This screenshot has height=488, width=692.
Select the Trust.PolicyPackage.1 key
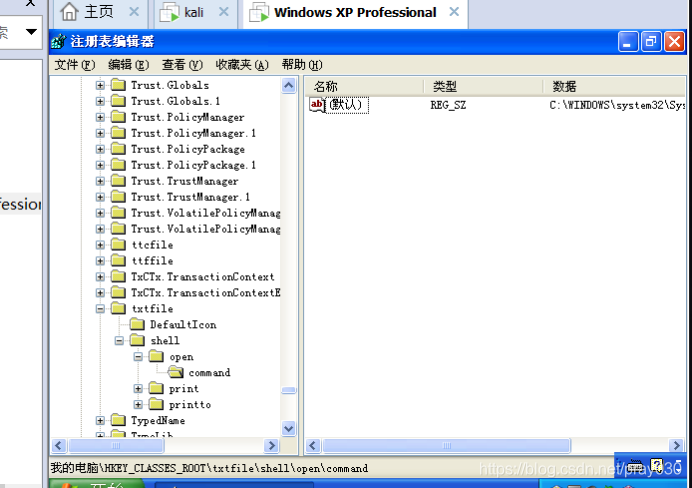point(193,165)
